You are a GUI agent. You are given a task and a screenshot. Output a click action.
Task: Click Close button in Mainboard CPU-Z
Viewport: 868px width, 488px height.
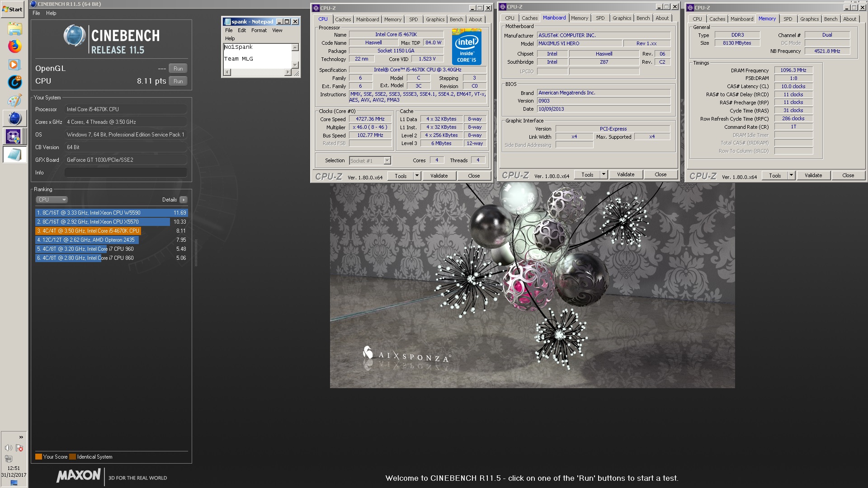pyautogui.click(x=660, y=174)
